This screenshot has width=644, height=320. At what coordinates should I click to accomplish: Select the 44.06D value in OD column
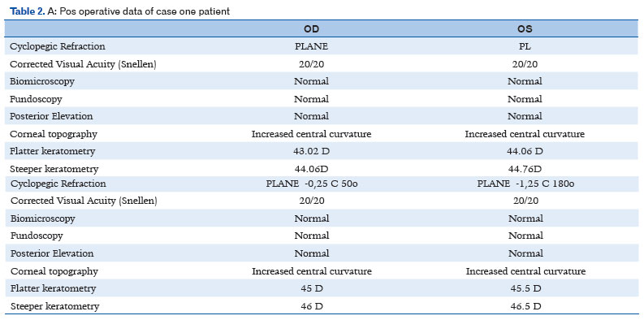(311, 169)
